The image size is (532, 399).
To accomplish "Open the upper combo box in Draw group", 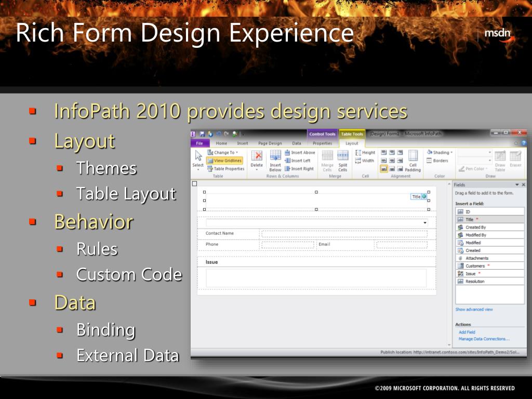I will 475,153.
